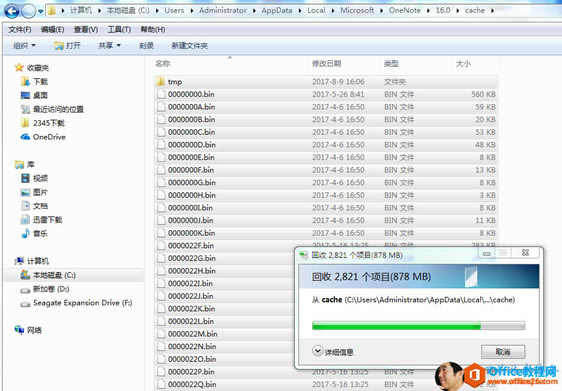This screenshot has height=391, width=562.
Task: Select the file 0000000K.bin
Action: click(x=191, y=233)
